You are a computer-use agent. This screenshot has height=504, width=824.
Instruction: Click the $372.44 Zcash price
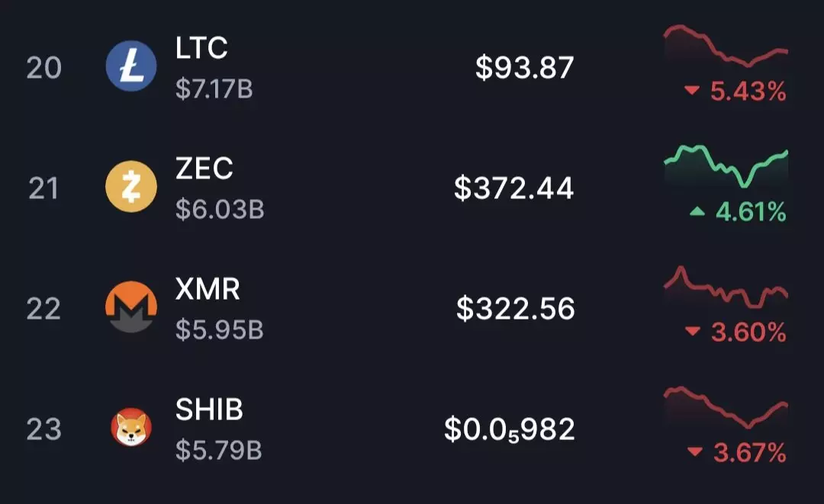513,188
